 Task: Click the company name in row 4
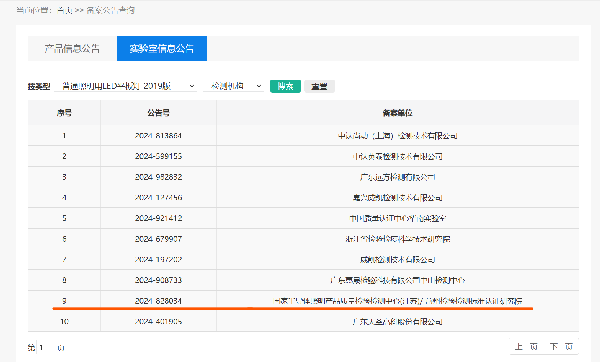click(x=398, y=197)
